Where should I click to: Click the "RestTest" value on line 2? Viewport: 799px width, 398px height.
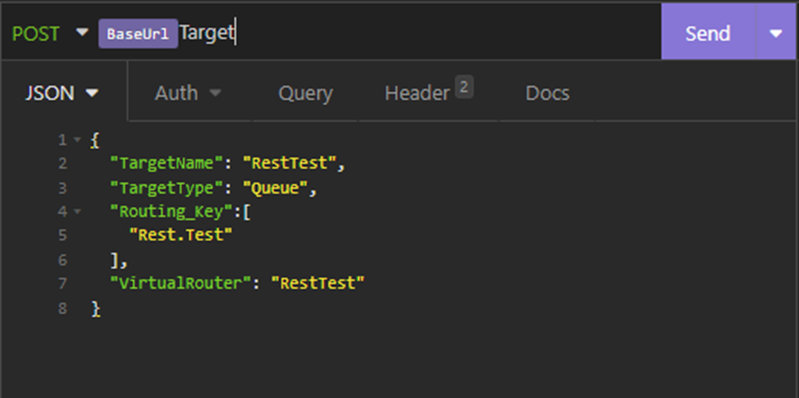(x=289, y=164)
